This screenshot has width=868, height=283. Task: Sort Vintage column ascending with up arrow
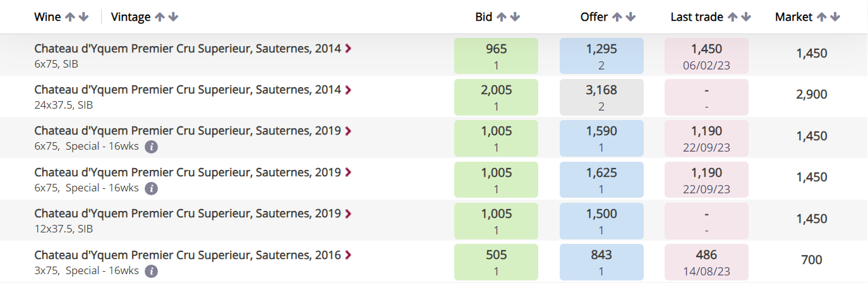click(159, 17)
